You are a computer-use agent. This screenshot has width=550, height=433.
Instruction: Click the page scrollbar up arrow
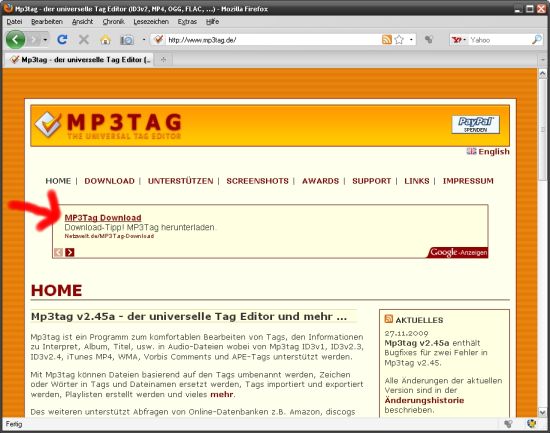[543, 74]
